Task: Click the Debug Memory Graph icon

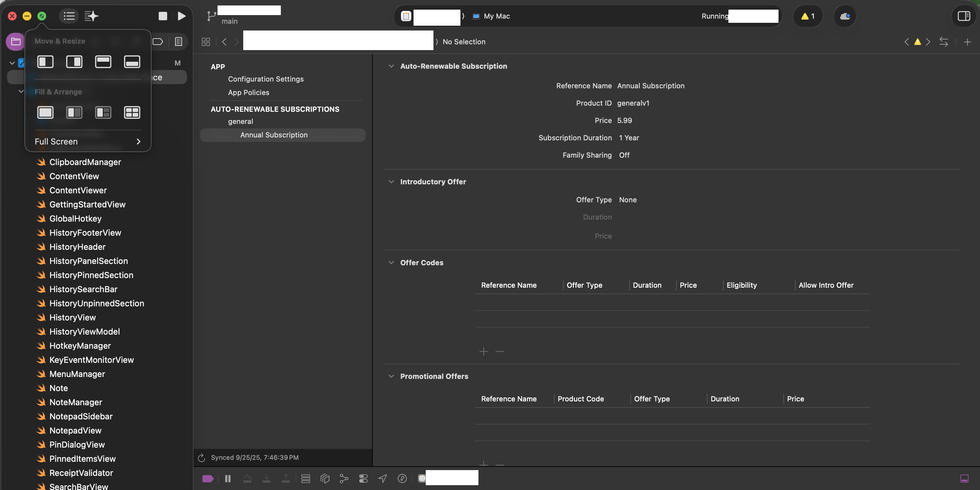Action: coord(343,478)
